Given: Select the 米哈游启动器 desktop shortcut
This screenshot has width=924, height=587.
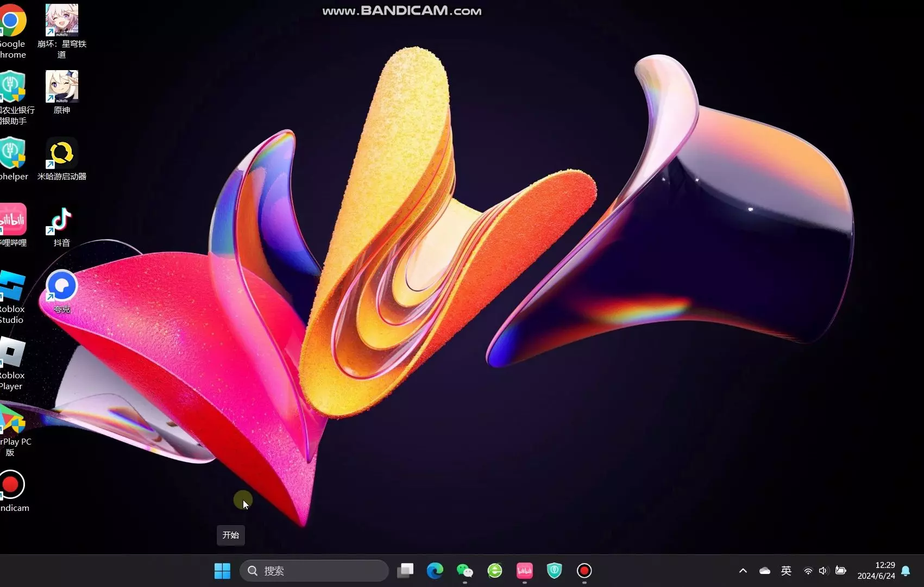Looking at the screenshot, I should [x=62, y=159].
